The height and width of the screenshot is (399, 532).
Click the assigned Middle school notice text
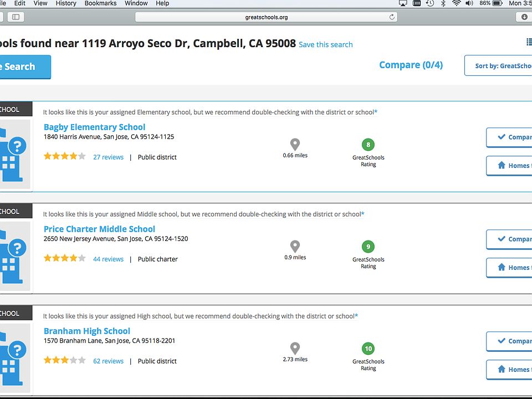(203, 214)
